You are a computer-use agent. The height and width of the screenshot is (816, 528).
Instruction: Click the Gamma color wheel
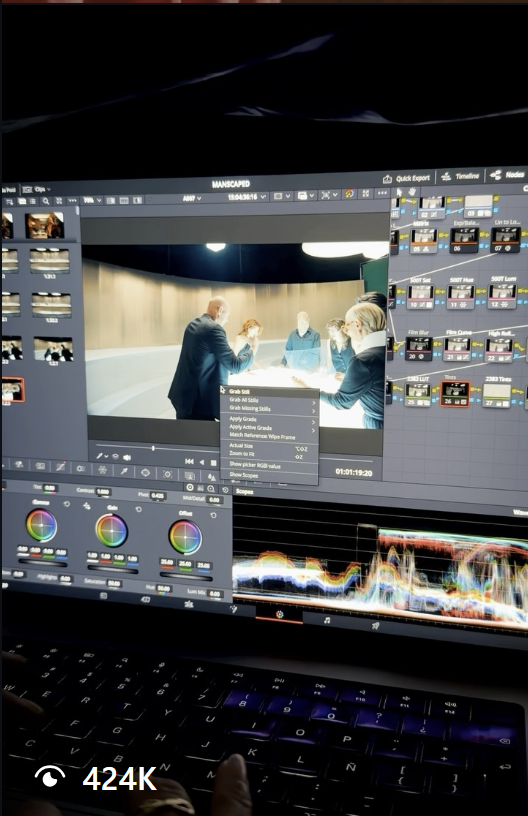pos(41,526)
